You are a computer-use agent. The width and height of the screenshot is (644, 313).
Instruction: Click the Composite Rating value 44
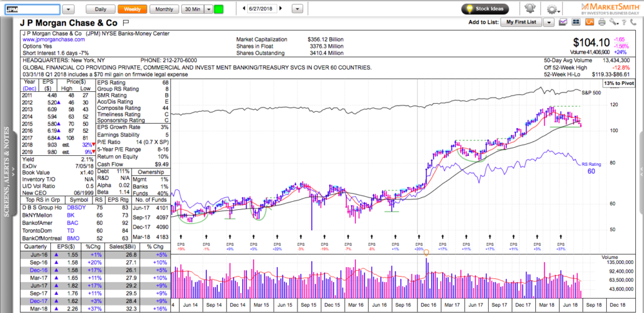[165, 108]
